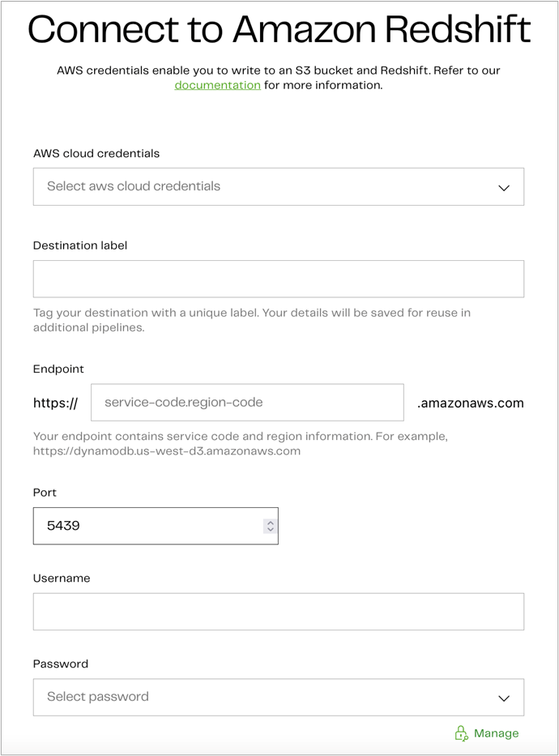Click the Port field label
Image resolution: width=559 pixels, height=756 pixels.
coord(45,493)
